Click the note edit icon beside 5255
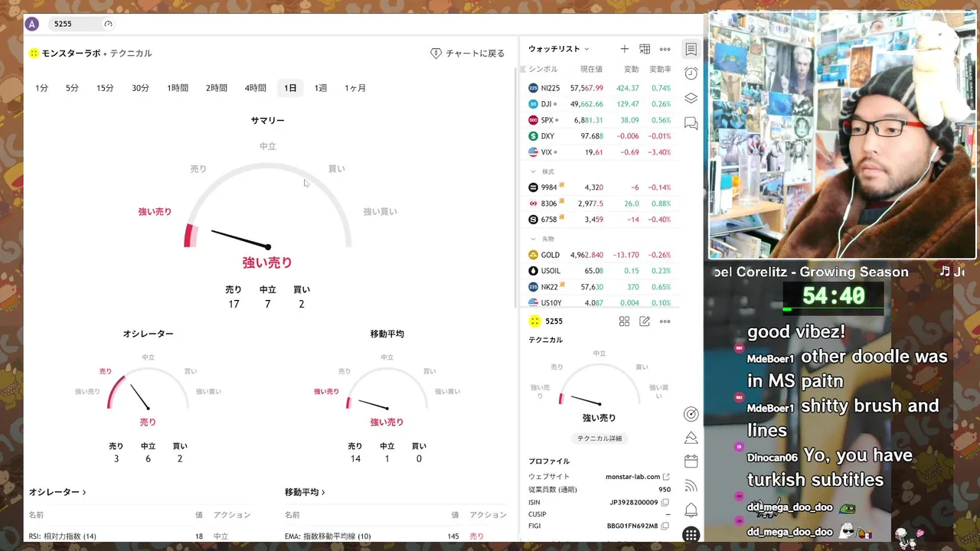Image resolution: width=980 pixels, height=551 pixels. coord(645,321)
